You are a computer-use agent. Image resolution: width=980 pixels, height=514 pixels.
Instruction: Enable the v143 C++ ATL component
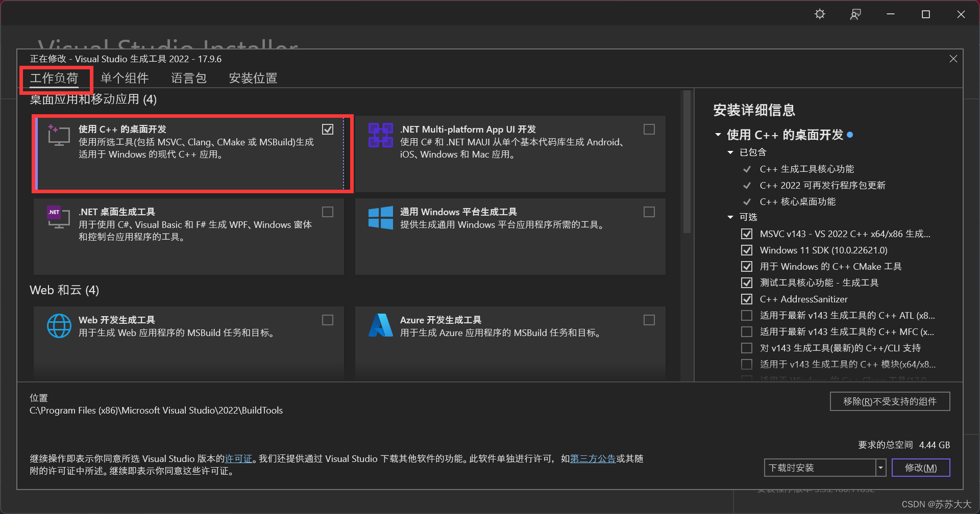[747, 316]
